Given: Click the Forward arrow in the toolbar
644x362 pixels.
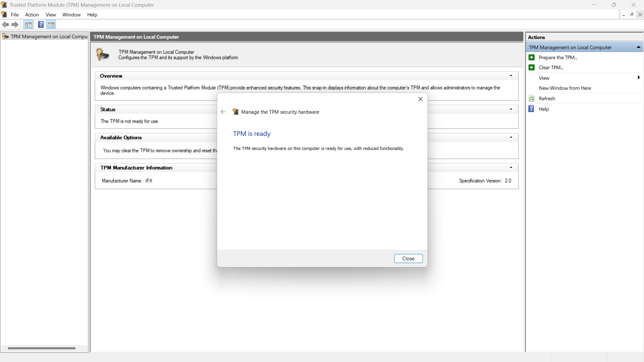Looking at the screenshot, I should [x=15, y=24].
